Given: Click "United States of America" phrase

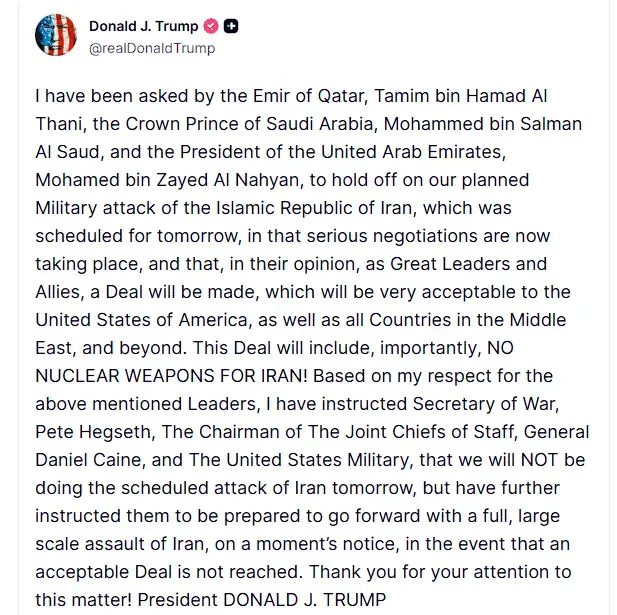Looking at the screenshot, I should point(141,320).
